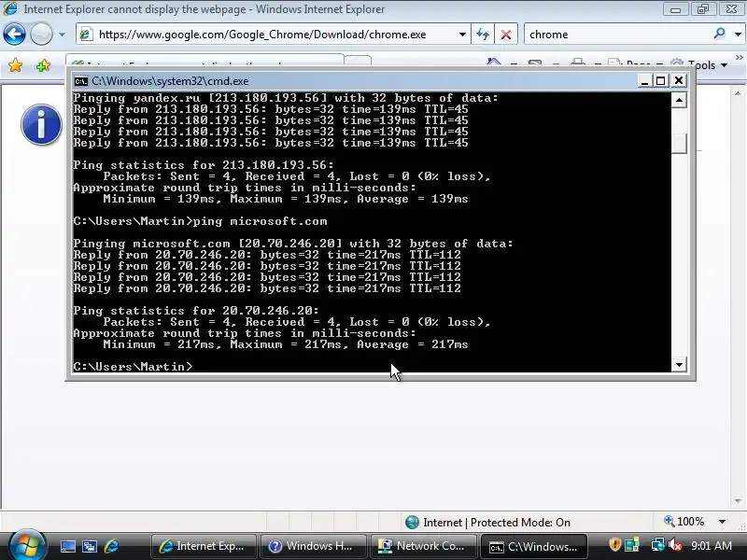
Task: Click the 9:01 AM system clock
Action: point(712,546)
